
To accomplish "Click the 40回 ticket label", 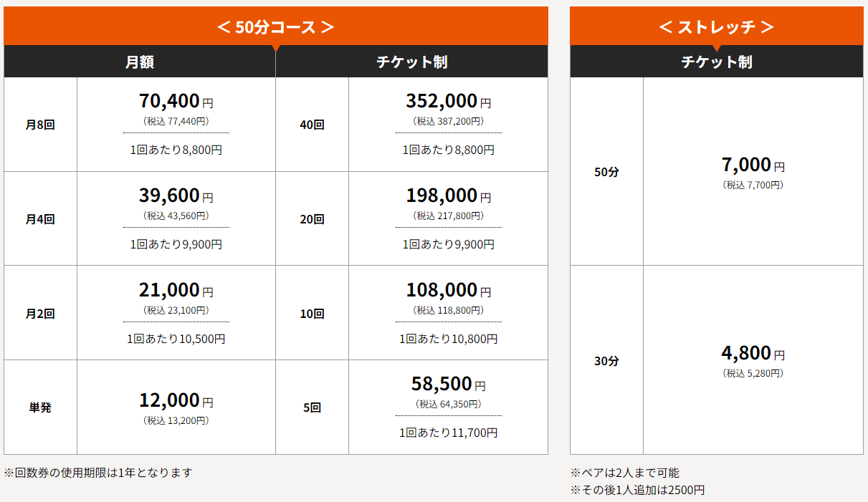I will [x=312, y=125].
